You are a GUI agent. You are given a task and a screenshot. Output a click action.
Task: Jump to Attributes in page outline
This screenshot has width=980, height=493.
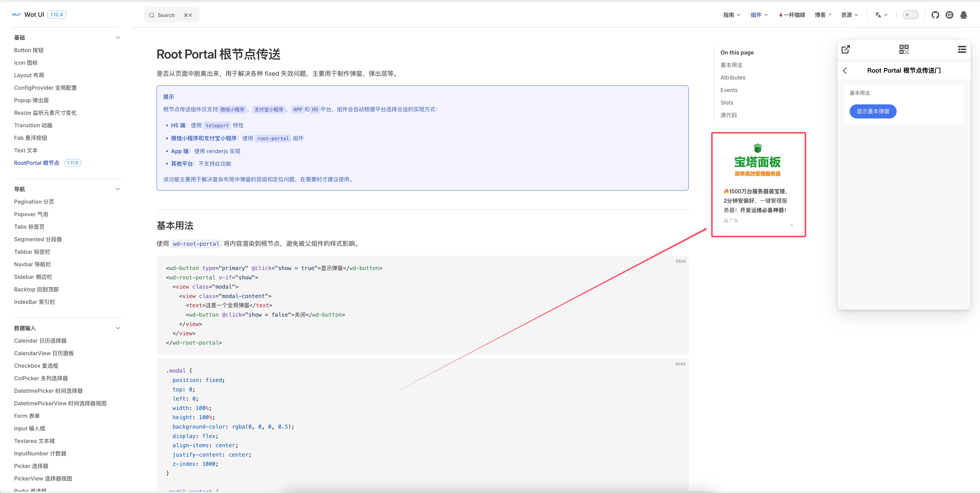click(x=733, y=78)
